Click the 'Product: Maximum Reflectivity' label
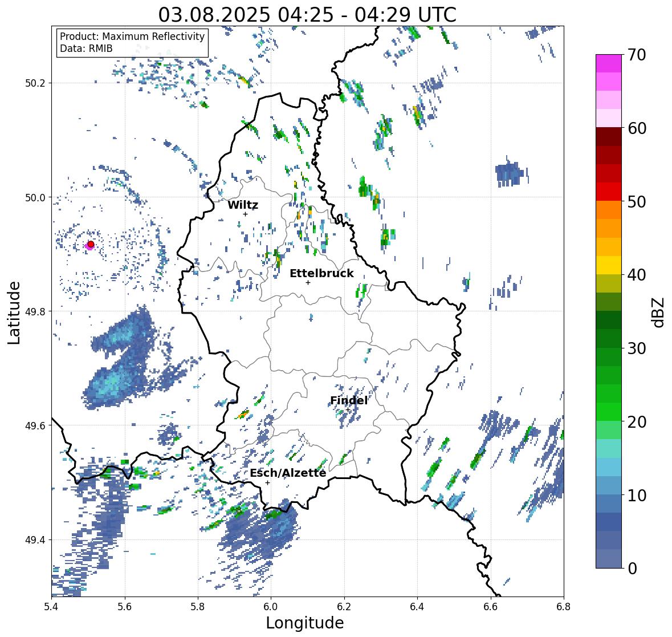 [x=132, y=36]
